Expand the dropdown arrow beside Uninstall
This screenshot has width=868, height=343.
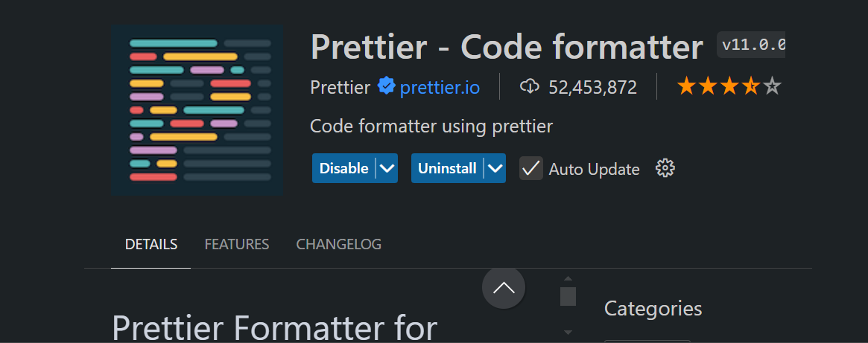pos(495,168)
